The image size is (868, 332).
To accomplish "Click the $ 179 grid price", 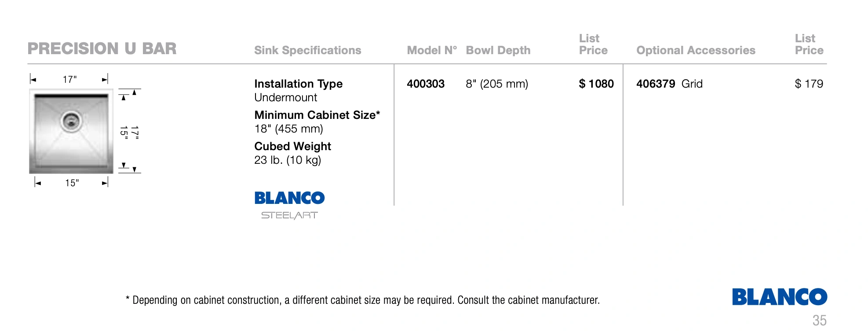I will point(809,84).
